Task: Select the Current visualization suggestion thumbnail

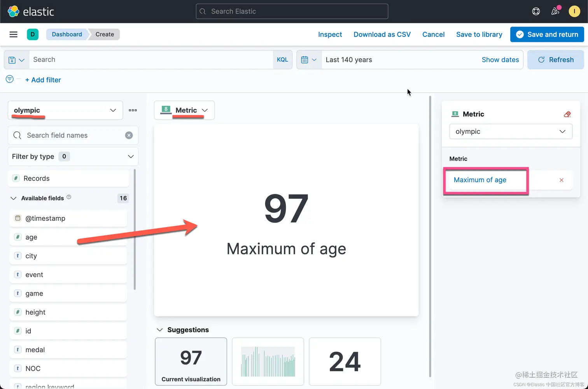Action: (x=191, y=361)
